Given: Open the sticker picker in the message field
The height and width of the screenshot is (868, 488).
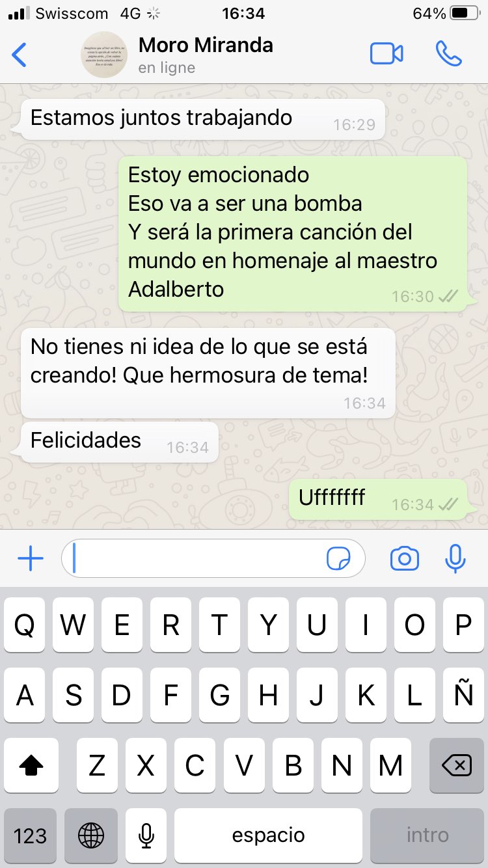Looking at the screenshot, I should tap(338, 558).
